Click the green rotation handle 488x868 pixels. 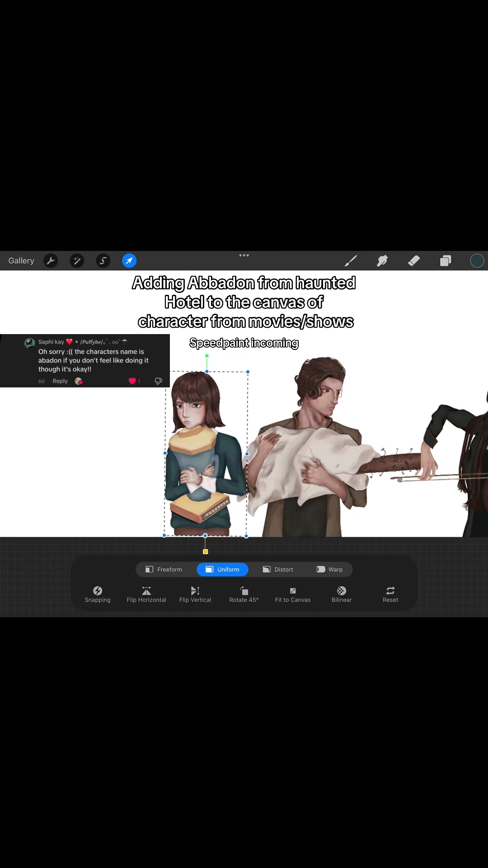click(207, 356)
